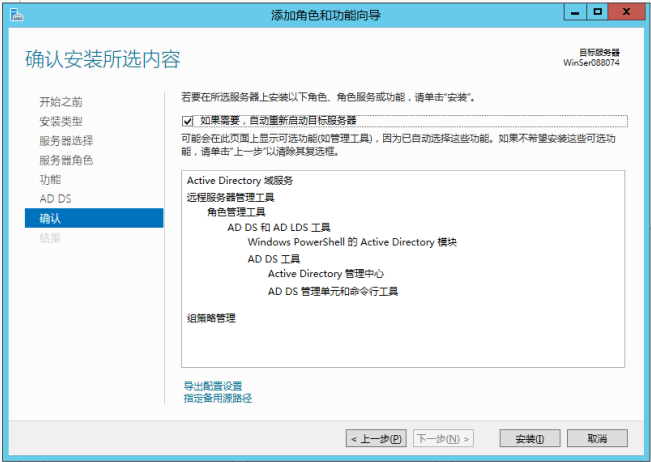Minimize the wizard window
The height and width of the screenshot is (462, 651).
[x=575, y=12]
